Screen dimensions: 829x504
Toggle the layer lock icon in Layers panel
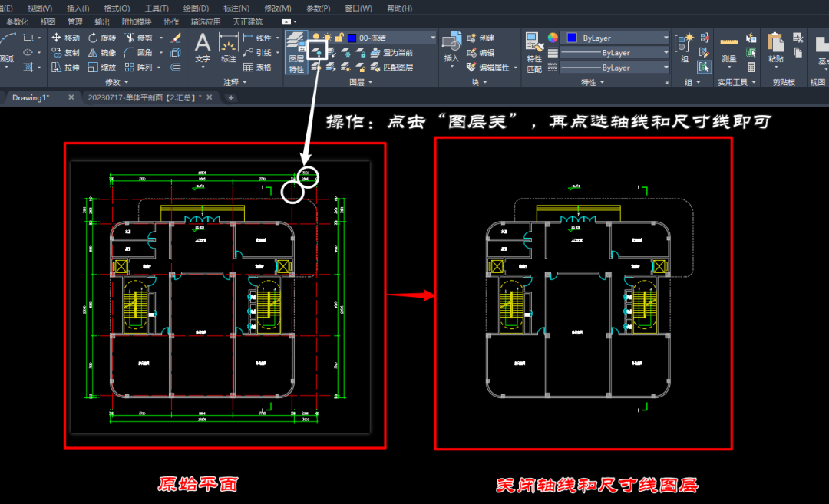[x=339, y=36]
